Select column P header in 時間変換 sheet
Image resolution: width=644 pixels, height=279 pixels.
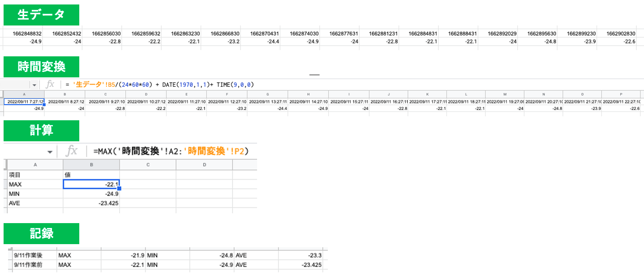pyautogui.click(x=621, y=94)
